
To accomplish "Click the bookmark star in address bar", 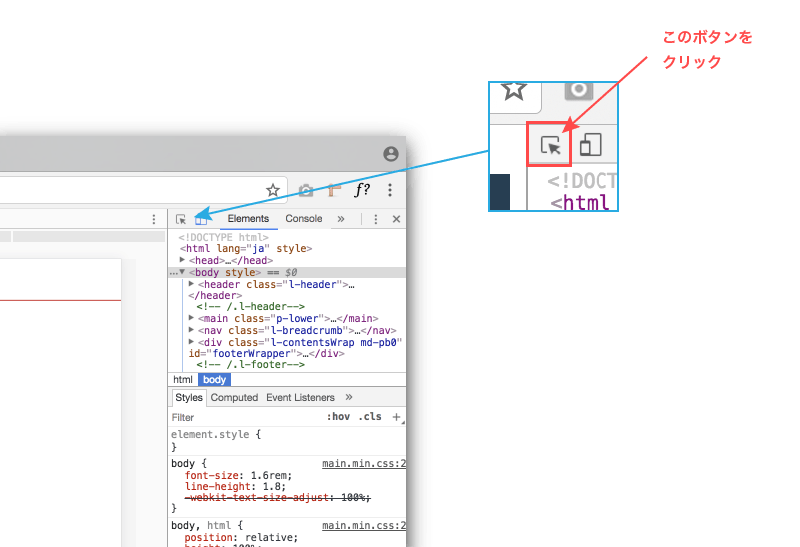I will point(272,190).
